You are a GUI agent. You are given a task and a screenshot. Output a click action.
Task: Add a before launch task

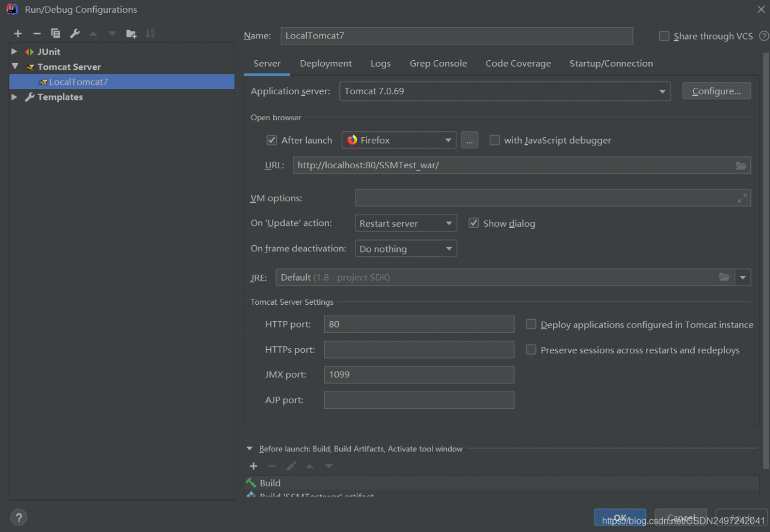(254, 466)
